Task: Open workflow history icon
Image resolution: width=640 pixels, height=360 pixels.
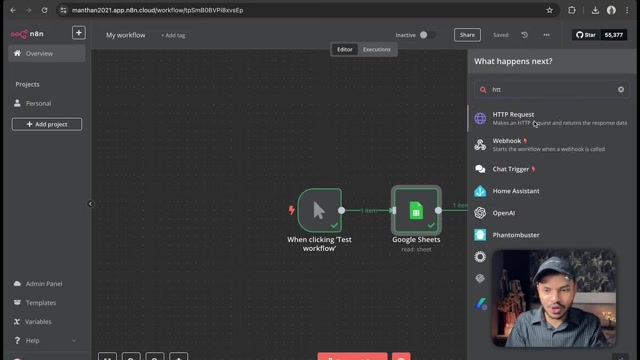Action: (524, 35)
